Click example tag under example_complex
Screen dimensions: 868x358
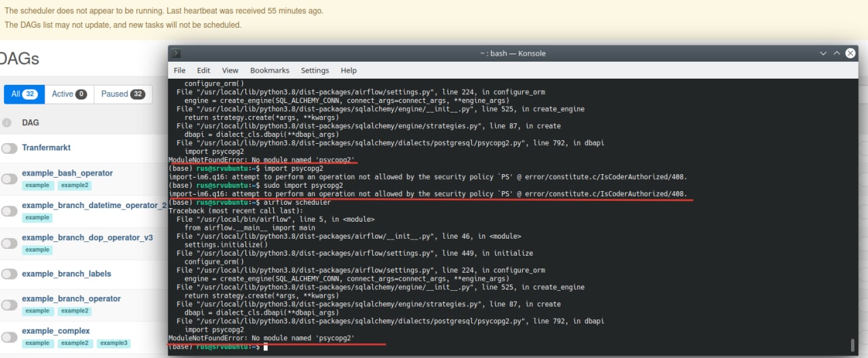37,343
